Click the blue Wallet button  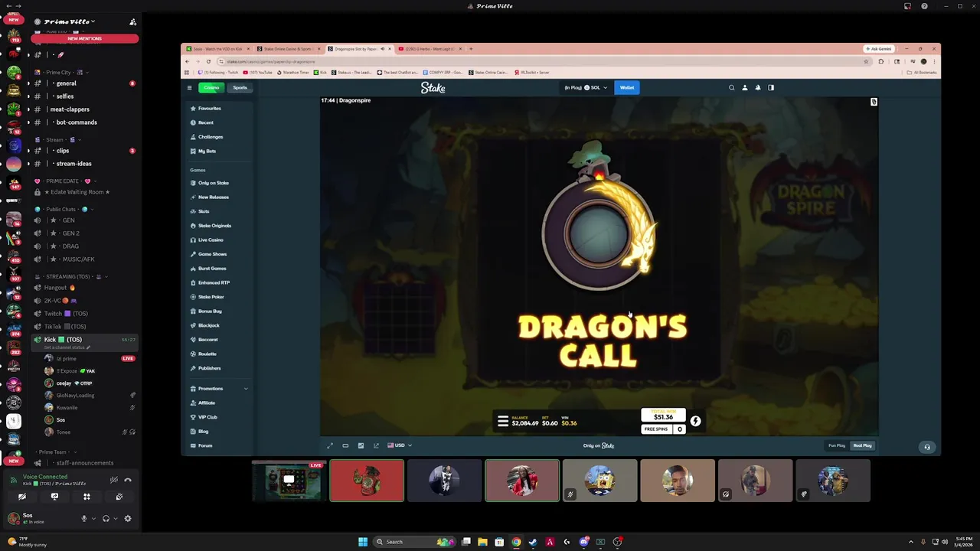pos(627,87)
